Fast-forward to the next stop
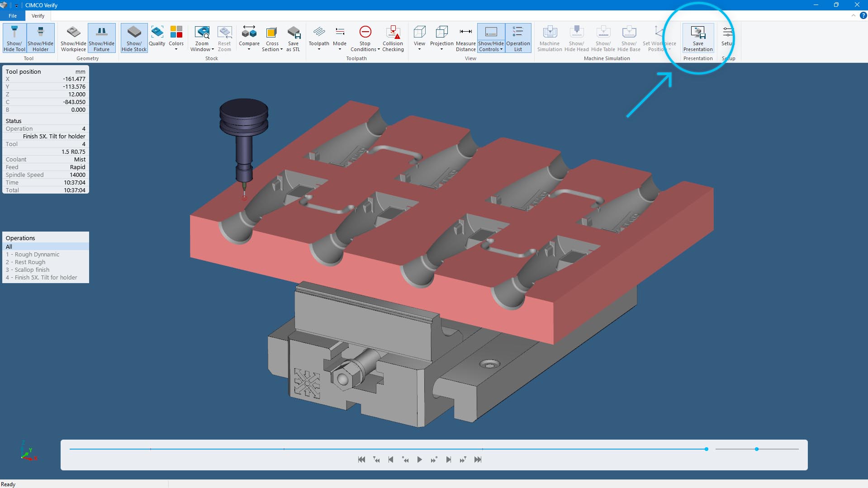This screenshot has height=488, width=868. [434, 460]
